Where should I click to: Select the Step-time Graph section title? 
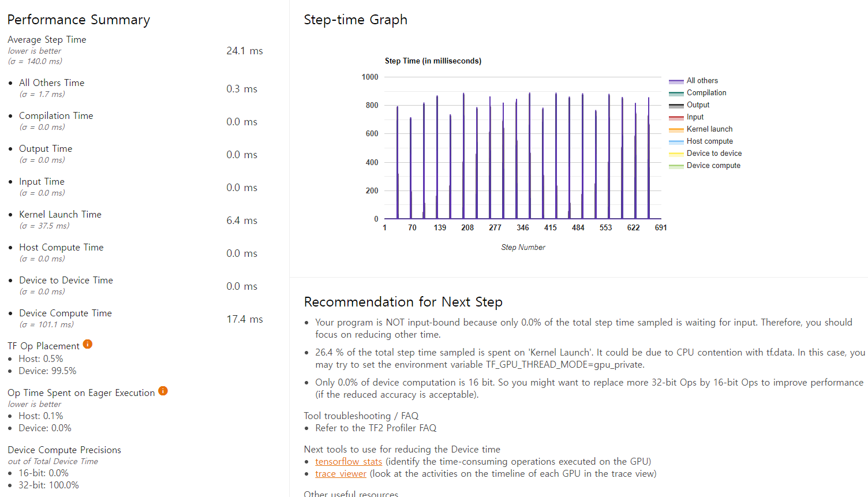coord(356,19)
